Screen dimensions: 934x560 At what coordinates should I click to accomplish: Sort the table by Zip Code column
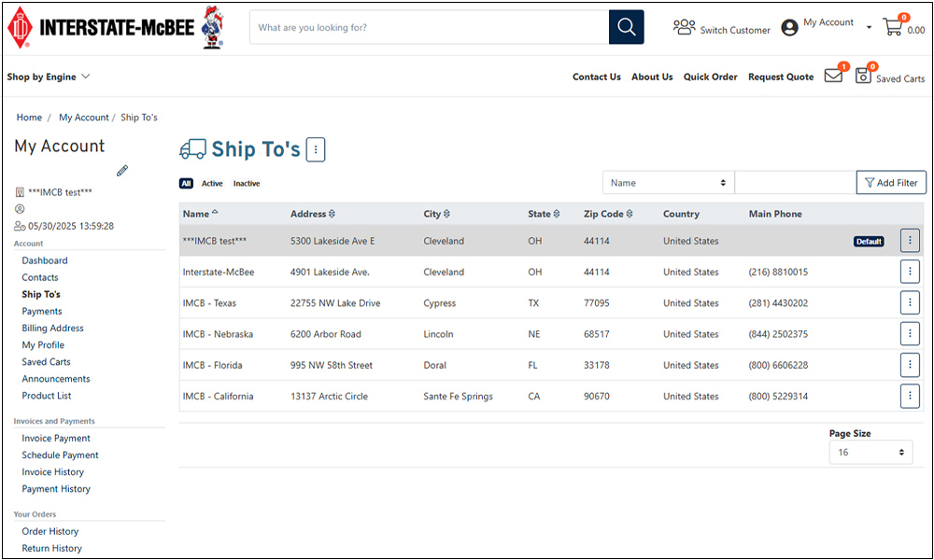[x=608, y=214]
